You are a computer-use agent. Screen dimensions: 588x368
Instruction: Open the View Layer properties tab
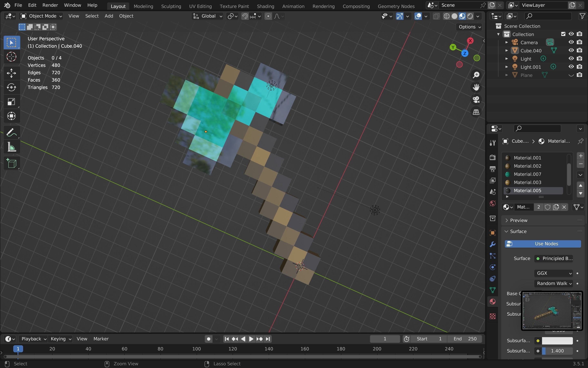point(492,180)
